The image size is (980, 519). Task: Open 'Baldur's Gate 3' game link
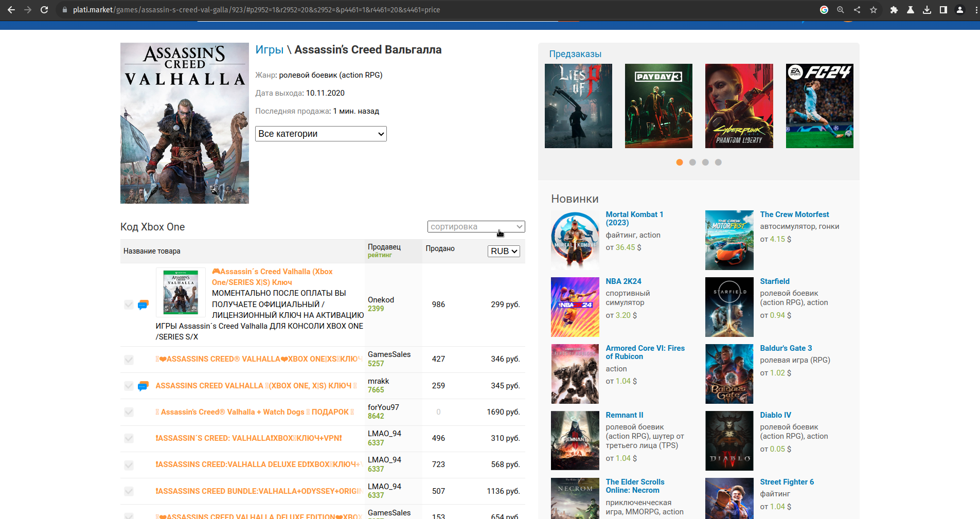[x=786, y=348]
